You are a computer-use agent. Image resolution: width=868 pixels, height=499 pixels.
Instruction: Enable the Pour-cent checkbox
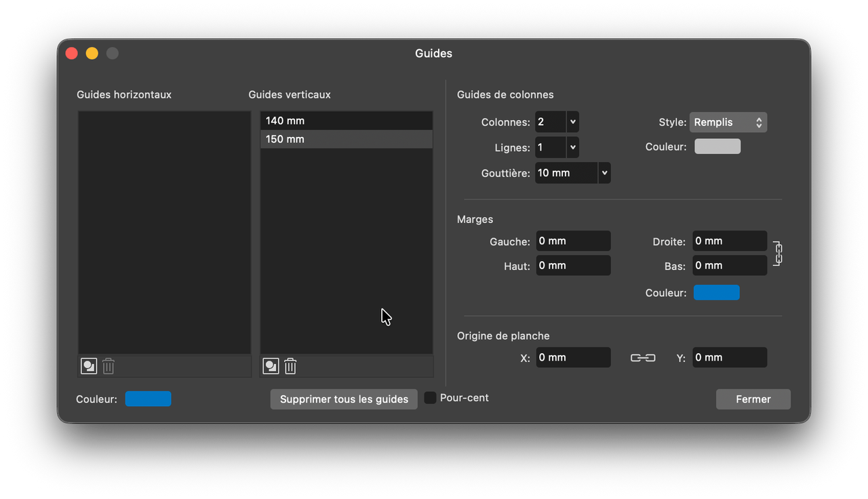pos(430,397)
